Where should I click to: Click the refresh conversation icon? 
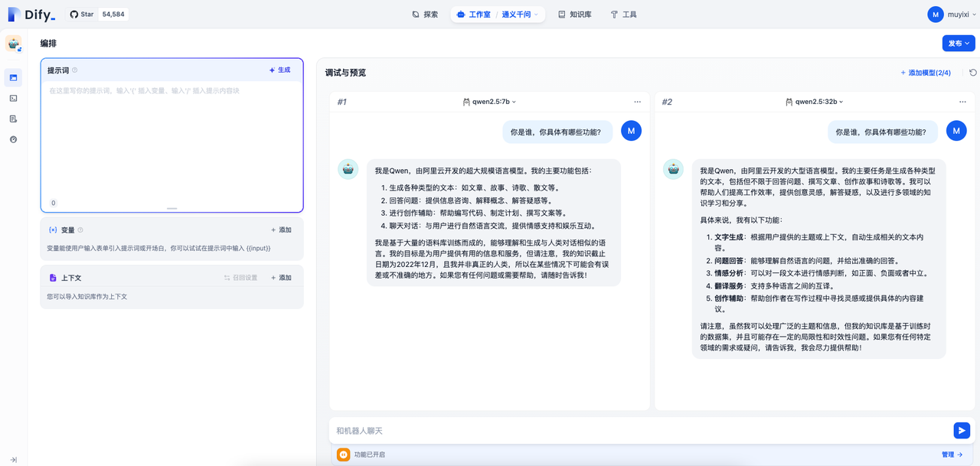pyautogui.click(x=973, y=73)
